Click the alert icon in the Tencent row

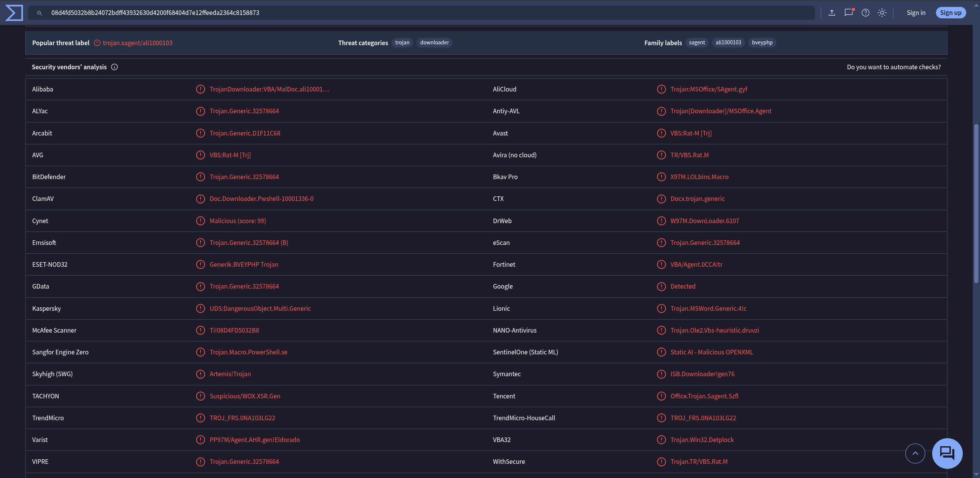tap(661, 396)
